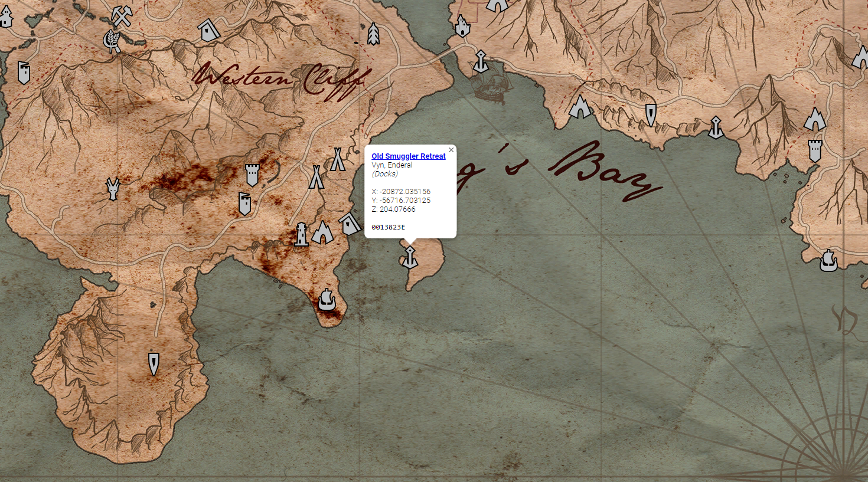Click the cave marker west of the north-coast shield
The height and width of the screenshot is (482, 868).
click(580, 107)
